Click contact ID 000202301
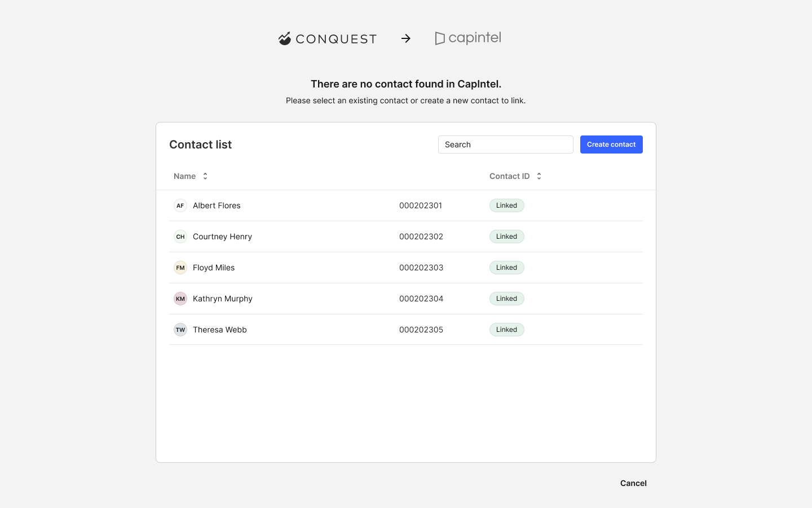Screen dimensions: 812x508 coord(421,205)
